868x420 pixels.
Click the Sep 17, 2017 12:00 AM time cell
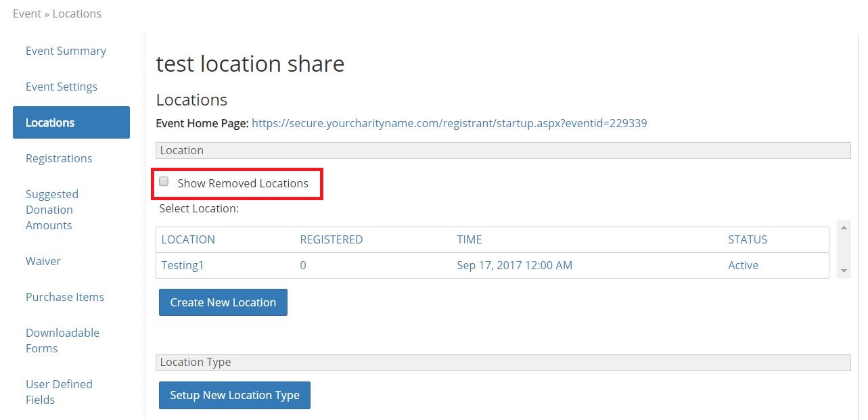click(x=515, y=265)
